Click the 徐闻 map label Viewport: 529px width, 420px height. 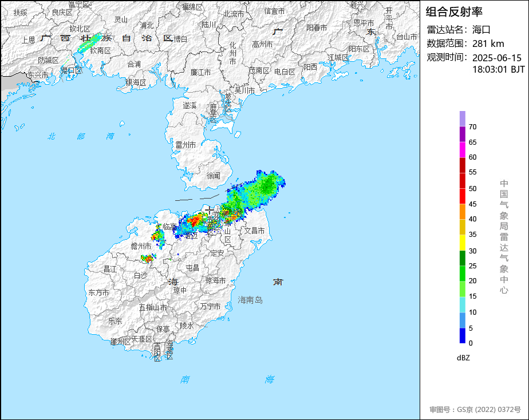(213, 176)
